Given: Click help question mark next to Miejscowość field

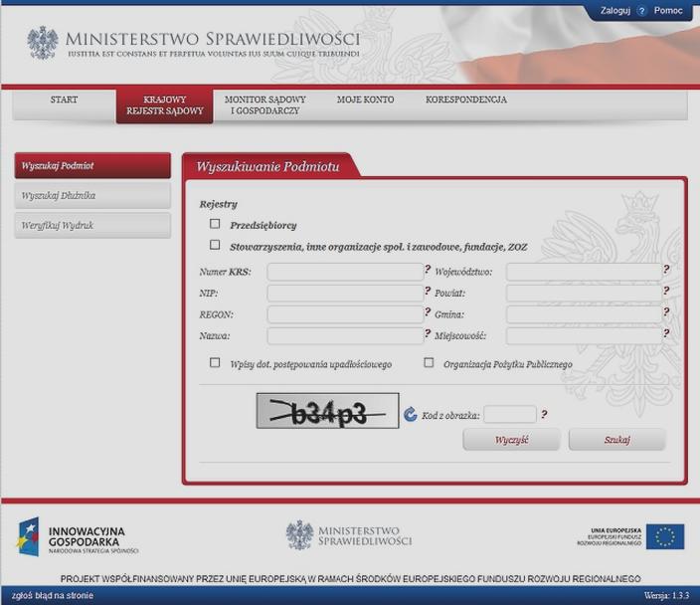Looking at the screenshot, I should tap(666, 333).
